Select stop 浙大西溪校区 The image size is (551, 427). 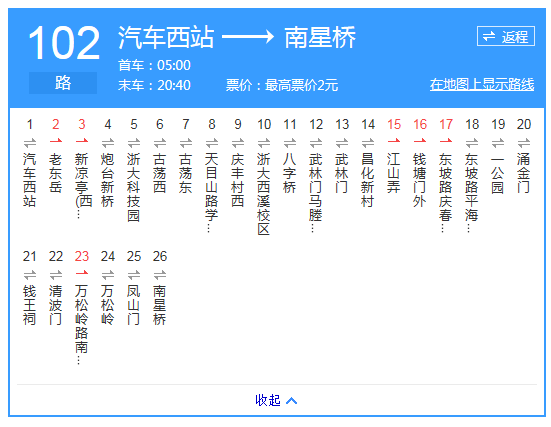[264, 194]
